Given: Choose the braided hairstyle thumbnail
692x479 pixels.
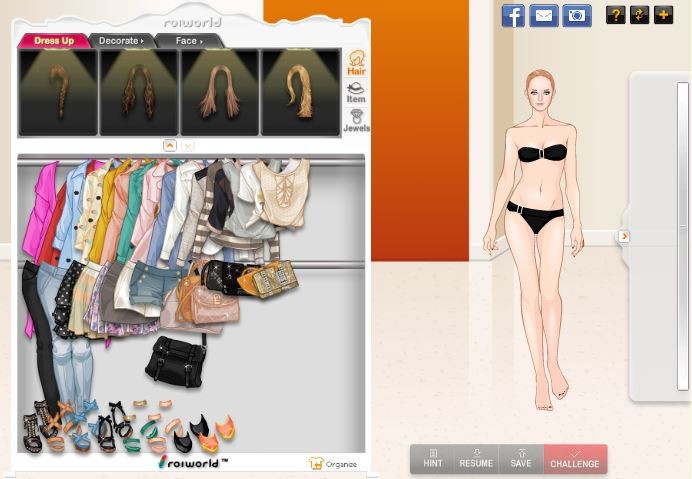Looking at the screenshot, I should [58, 93].
